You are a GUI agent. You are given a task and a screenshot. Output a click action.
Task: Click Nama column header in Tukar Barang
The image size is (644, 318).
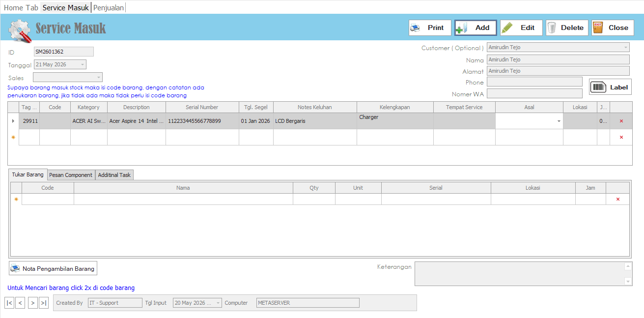pos(183,188)
